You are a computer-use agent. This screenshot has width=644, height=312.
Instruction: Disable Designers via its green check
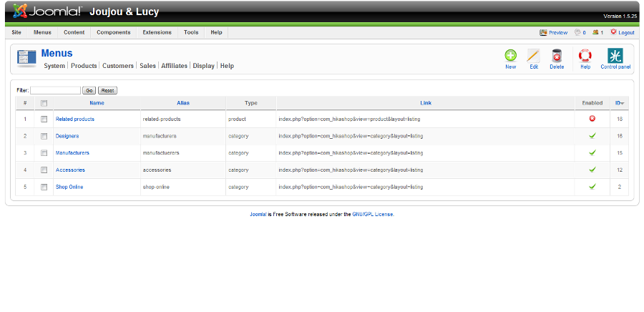coord(592,135)
